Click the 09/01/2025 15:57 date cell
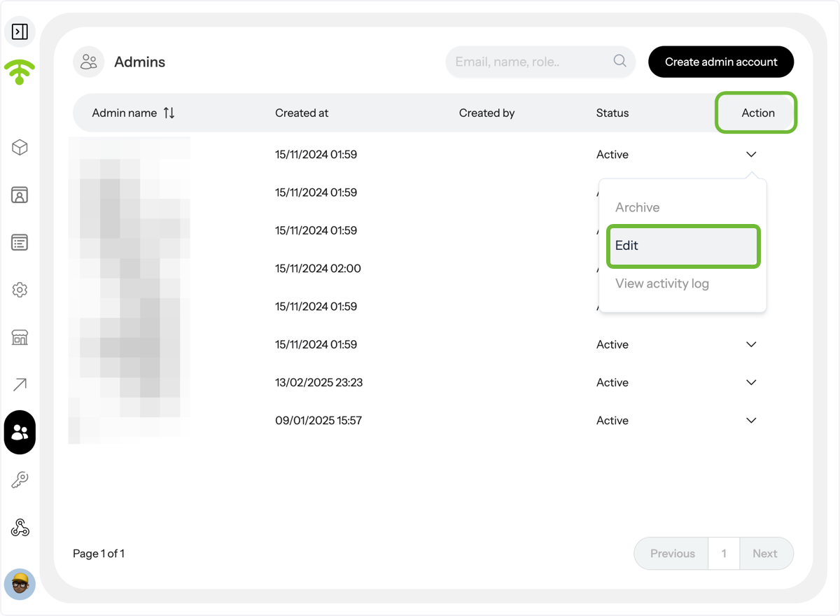840x616 pixels. (318, 420)
